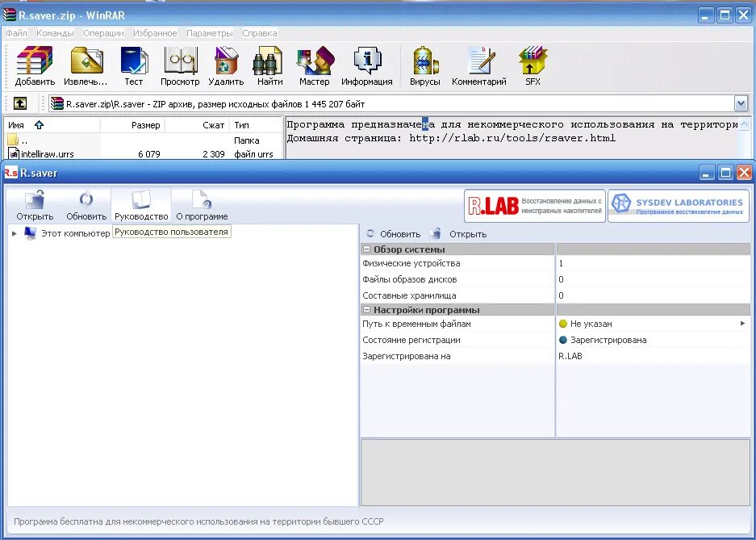The width and height of the screenshot is (756, 540).
Task: Click the parent folder '..' icon in WinRAR
Action: (14, 140)
